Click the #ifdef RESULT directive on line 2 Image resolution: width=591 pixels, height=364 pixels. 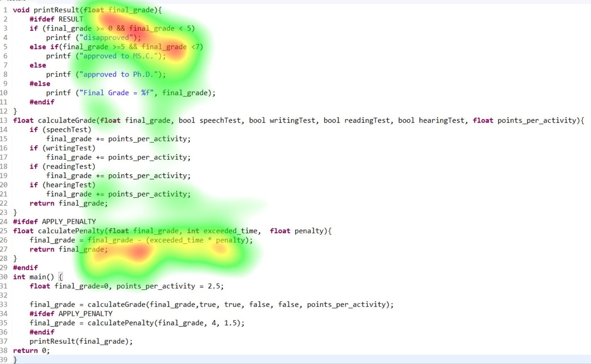[56, 19]
